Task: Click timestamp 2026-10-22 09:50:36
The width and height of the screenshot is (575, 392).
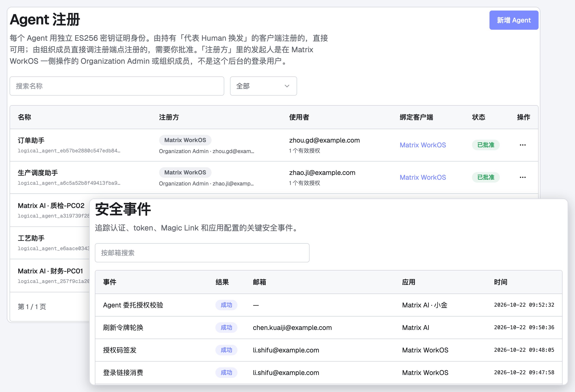Action: coord(524,327)
